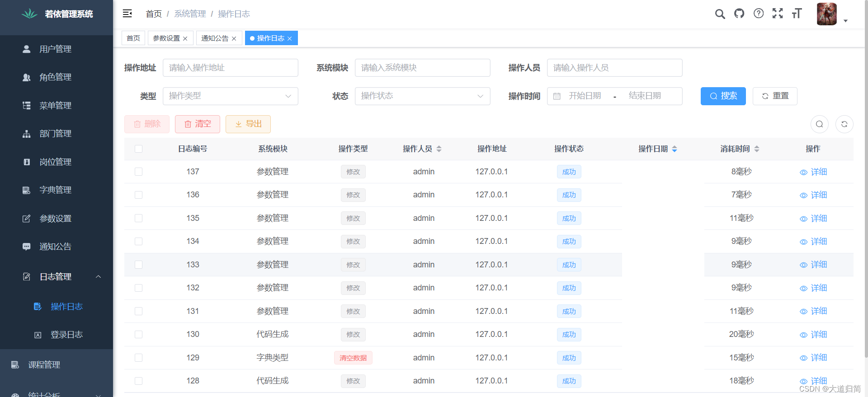Click the 删除 button
868x397 pixels.
point(147,124)
